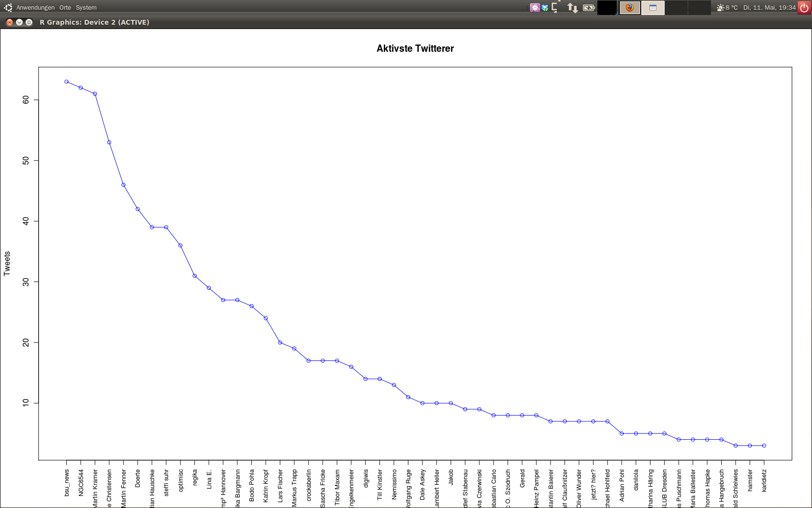812x508 pixels.
Task: Click the purple star applet icon
Action: pos(535,8)
